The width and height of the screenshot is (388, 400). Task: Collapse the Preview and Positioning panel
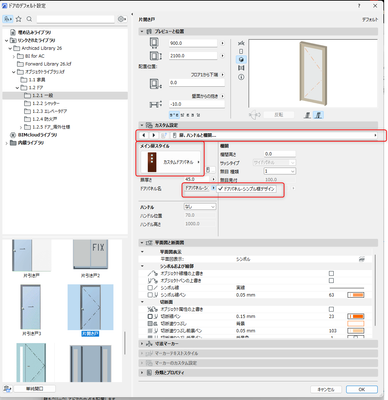[x=142, y=31]
